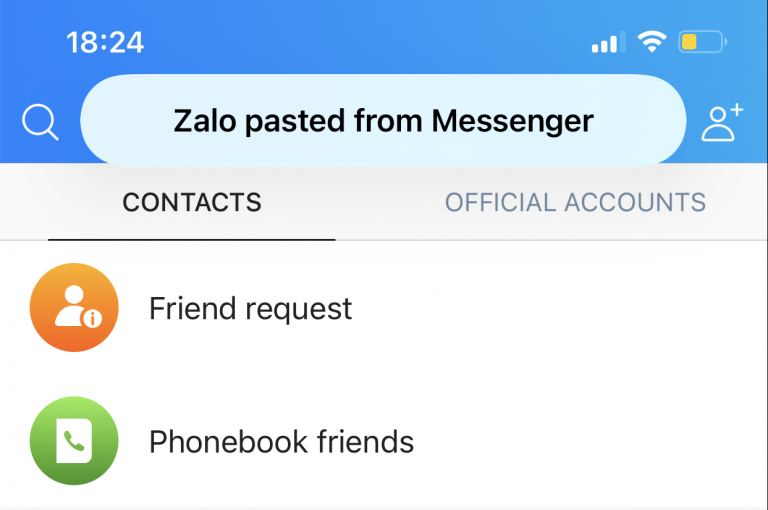768x510 pixels.
Task: Tap the phone handset glyph in Phonebook icon
Action: point(74,440)
